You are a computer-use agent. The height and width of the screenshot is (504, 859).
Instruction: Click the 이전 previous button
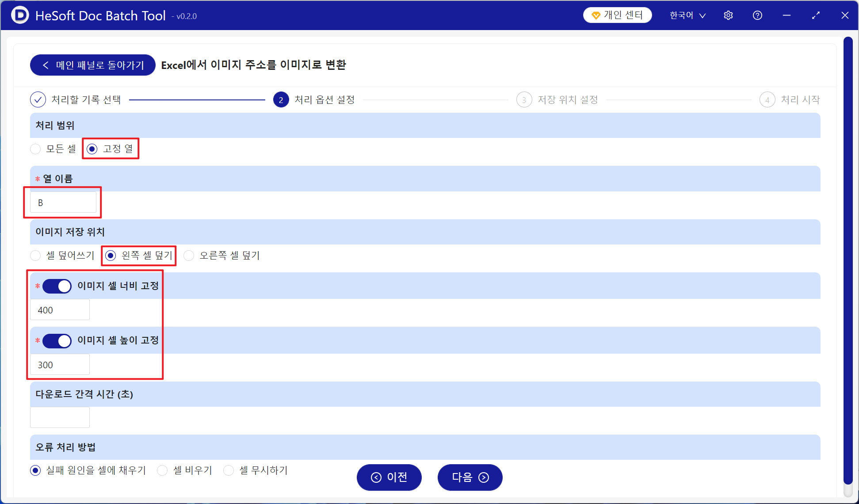[x=389, y=477]
